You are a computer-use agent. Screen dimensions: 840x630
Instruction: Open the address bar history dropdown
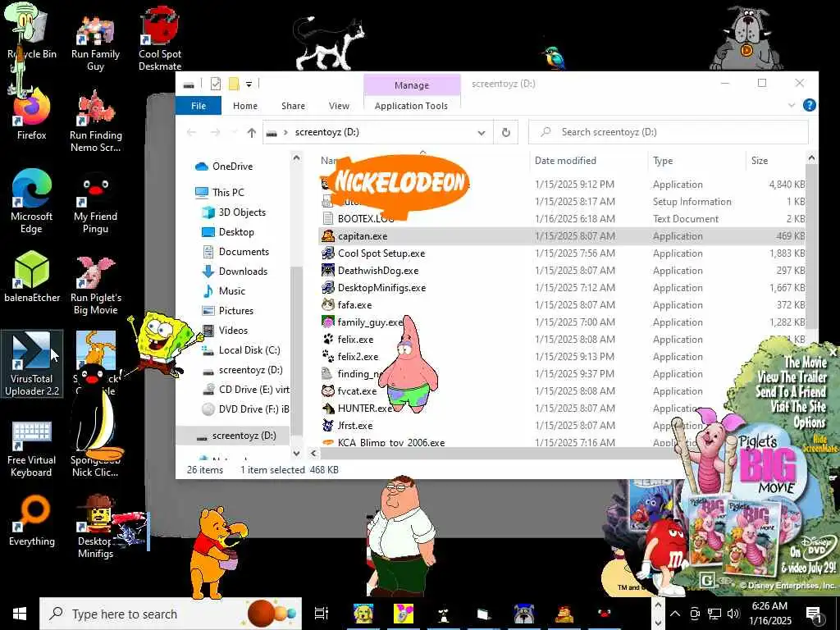[481, 132]
